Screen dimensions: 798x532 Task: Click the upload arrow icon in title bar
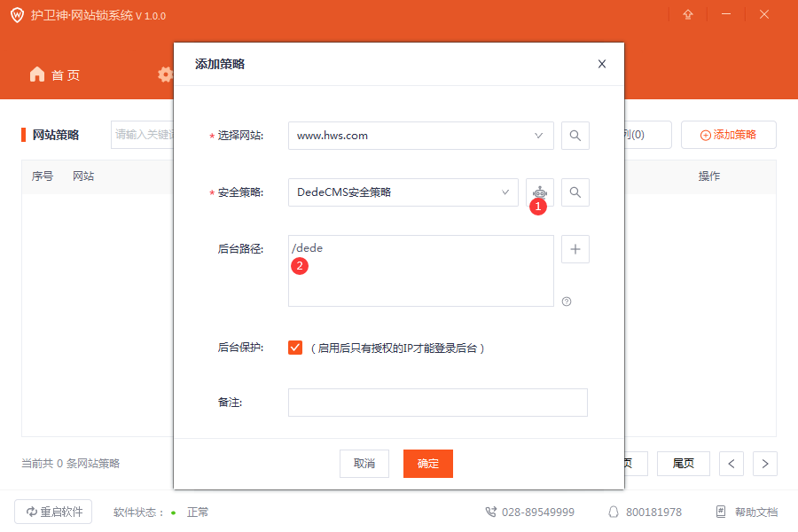pos(688,15)
